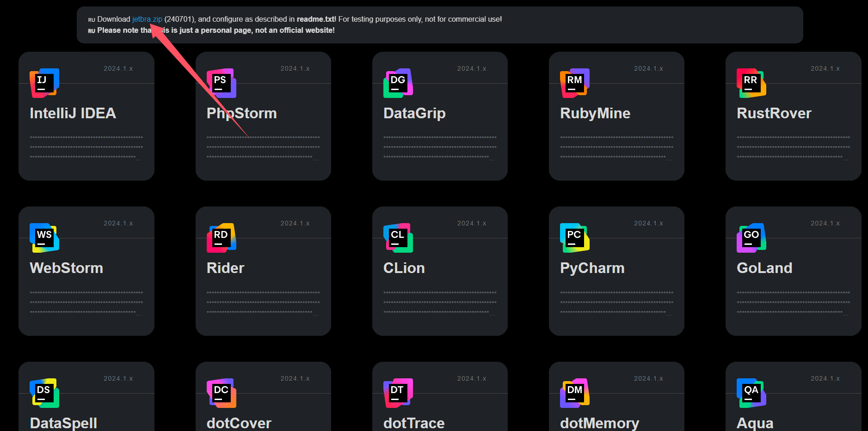This screenshot has width=868, height=431.
Task: Click the 2024.1.x version on RustRover card
Action: pyautogui.click(x=825, y=68)
